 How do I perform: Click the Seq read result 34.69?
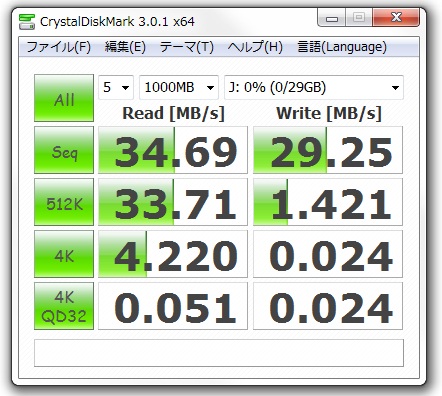click(173, 150)
